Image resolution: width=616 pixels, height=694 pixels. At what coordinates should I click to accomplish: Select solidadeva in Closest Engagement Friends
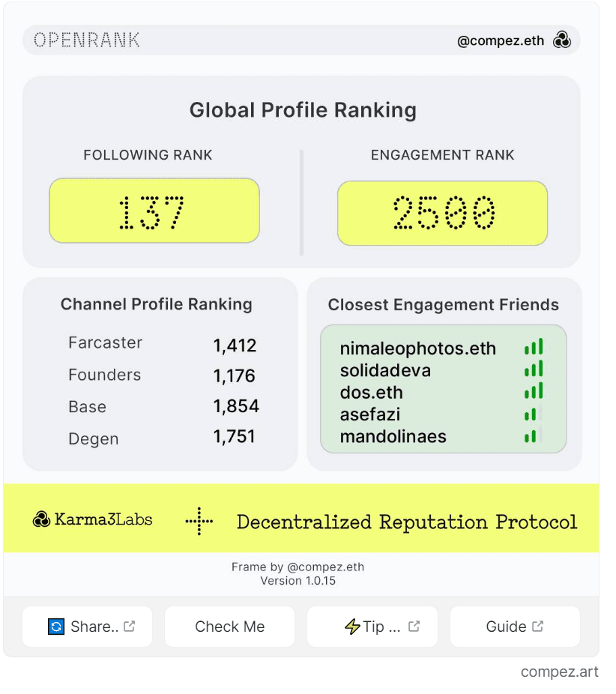[x=385, y=370]
